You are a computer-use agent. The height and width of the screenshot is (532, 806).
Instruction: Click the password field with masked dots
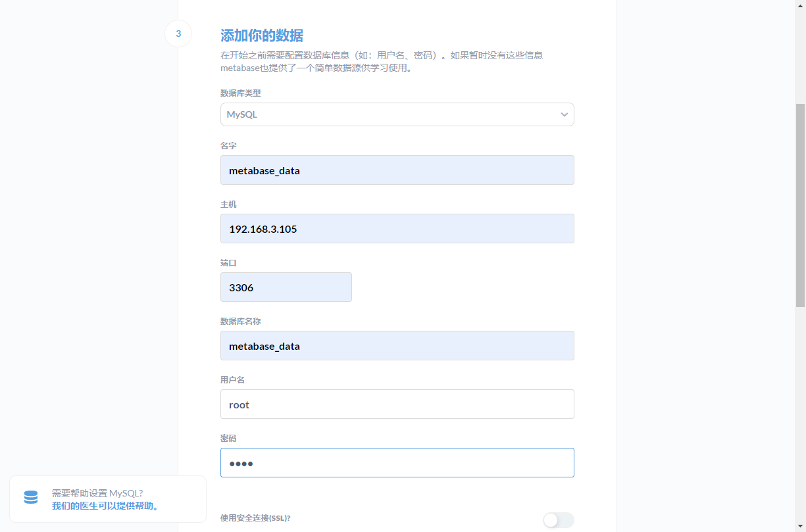tap(397, 462)
